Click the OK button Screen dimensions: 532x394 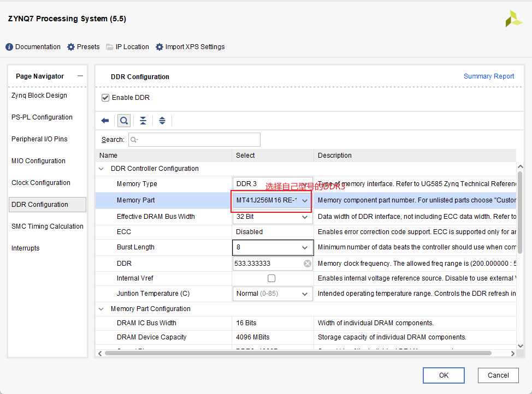tap(444, 375)
